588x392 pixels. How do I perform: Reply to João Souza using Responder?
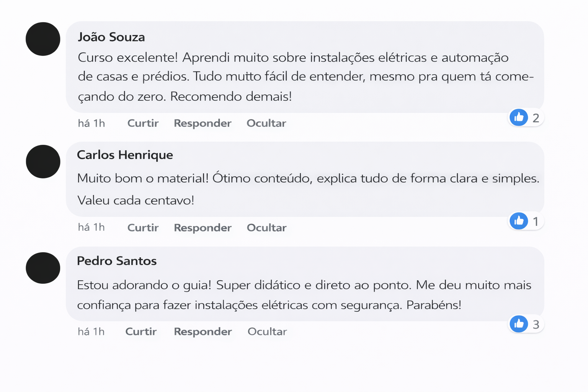(203, 123)
